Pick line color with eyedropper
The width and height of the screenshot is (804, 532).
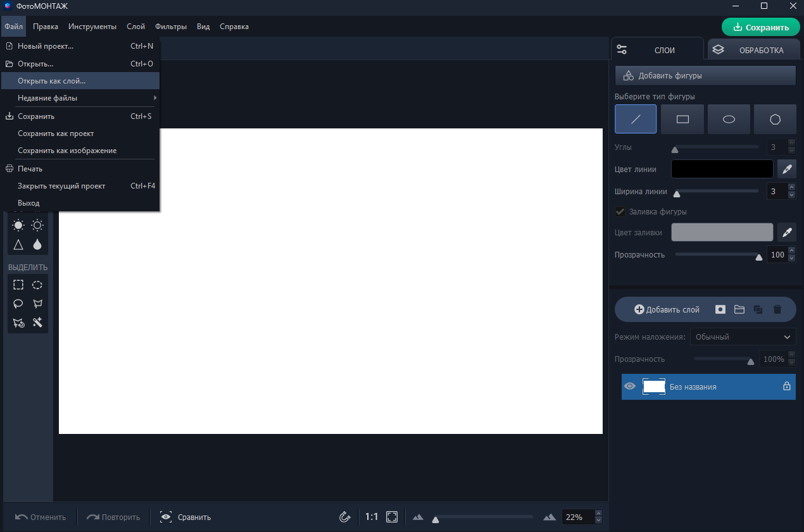(x=787, y=169)
